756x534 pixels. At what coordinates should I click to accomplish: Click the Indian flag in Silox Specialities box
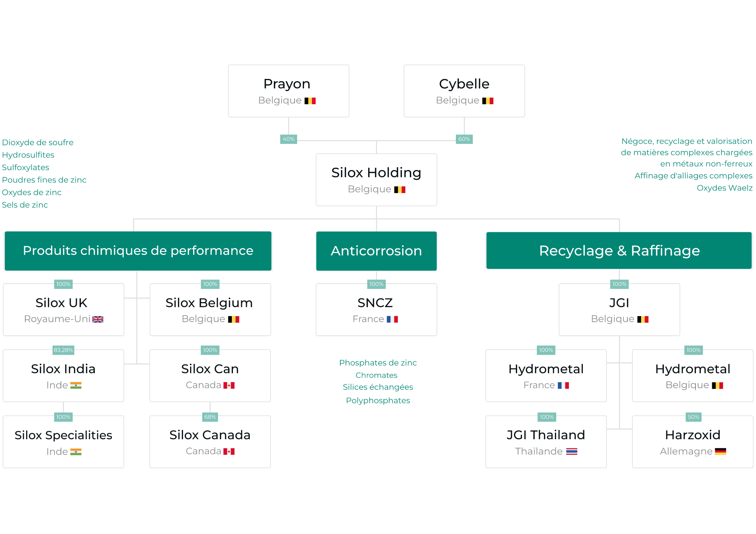click(76, 452)
